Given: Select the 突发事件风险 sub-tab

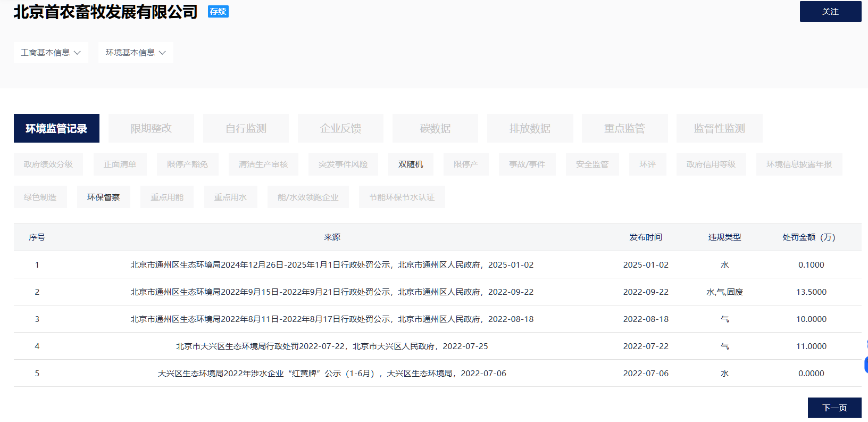Looking at the screenshot, I should click(343, 164).
